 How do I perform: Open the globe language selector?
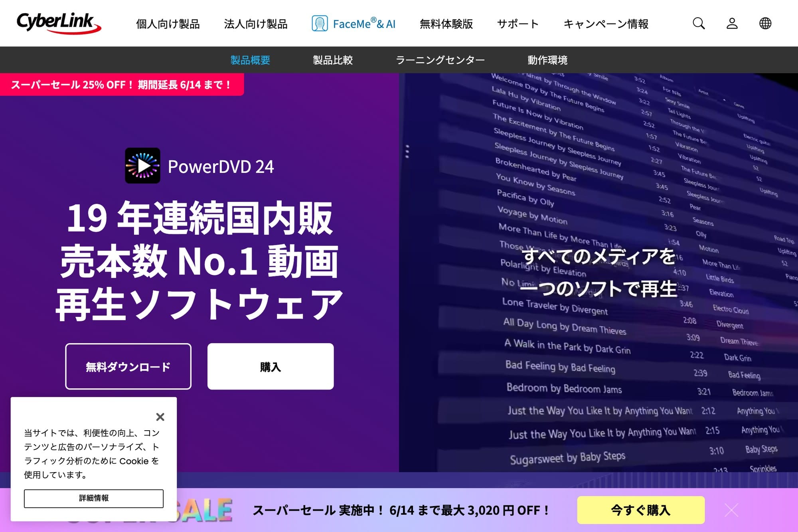pos(765,23)
